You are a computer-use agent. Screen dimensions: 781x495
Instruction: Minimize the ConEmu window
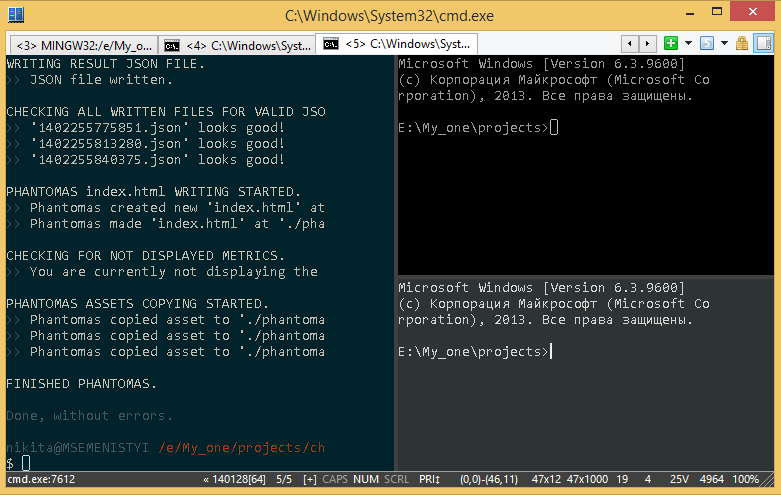(690, 13)
